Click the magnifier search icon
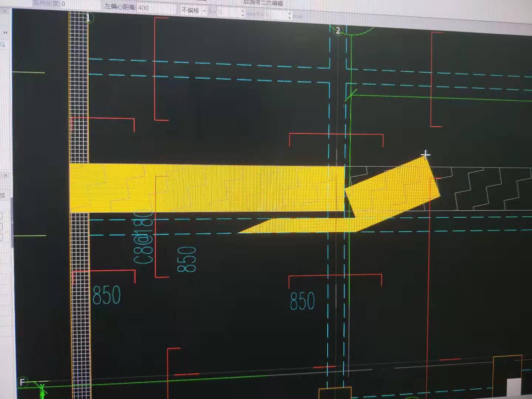 tap(3, 45)
